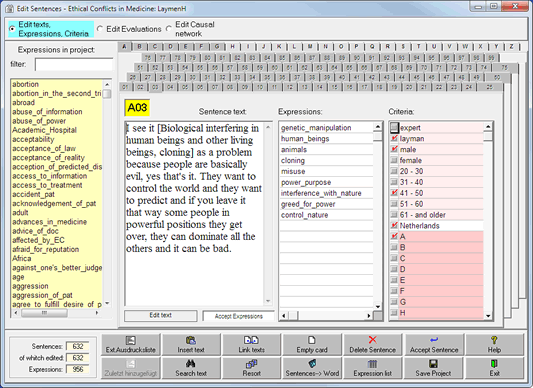
Task: Check the 20 - 30 age checkbox
Action: (x=394, y=171)
